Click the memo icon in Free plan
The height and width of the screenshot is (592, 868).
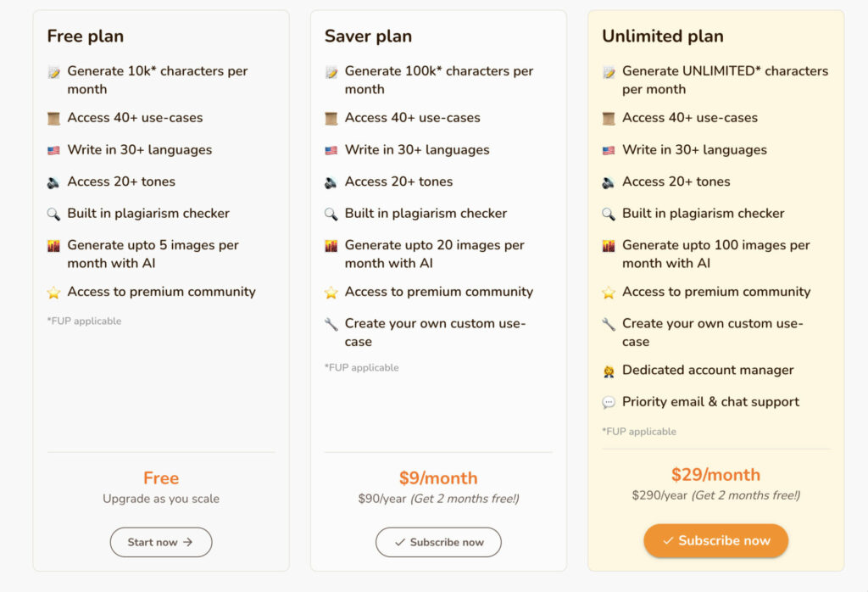click(53, 72)
